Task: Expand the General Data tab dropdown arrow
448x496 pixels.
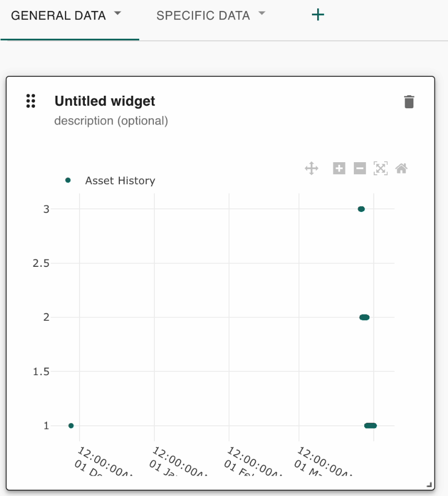Action: pyautogui.click(x=117, y=14)
